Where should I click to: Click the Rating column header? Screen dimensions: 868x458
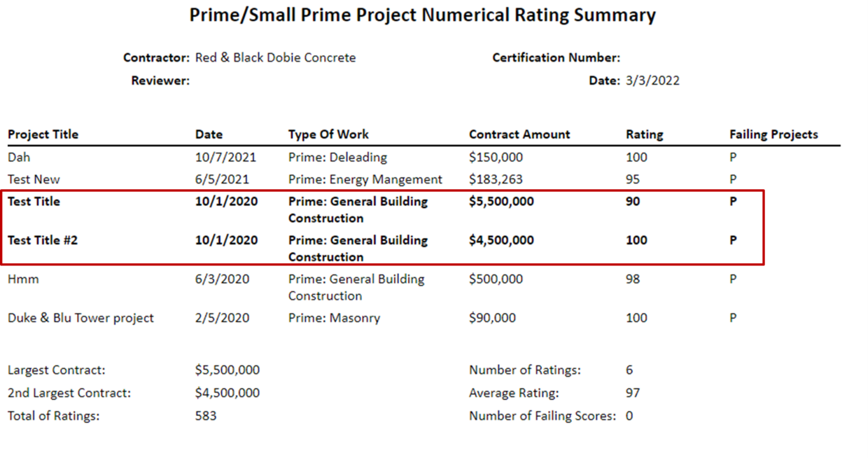pyautogui.click(x=644, y=134)
